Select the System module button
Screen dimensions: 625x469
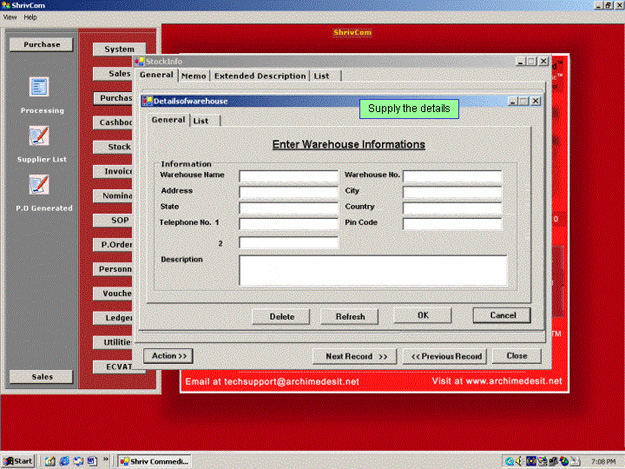119,49
